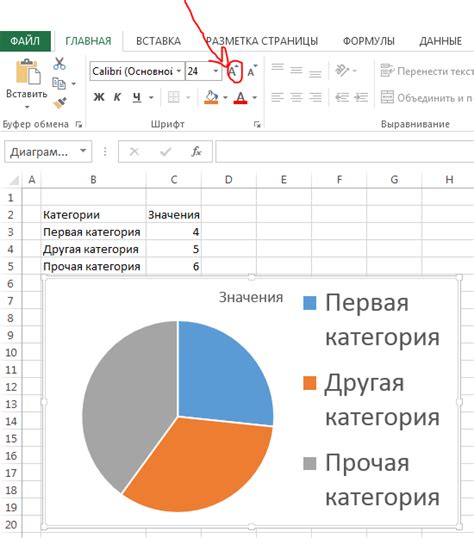The image size is (474, 538).
Task: Switch to the ДАННЫЕ tab
Action: (440, 41)
